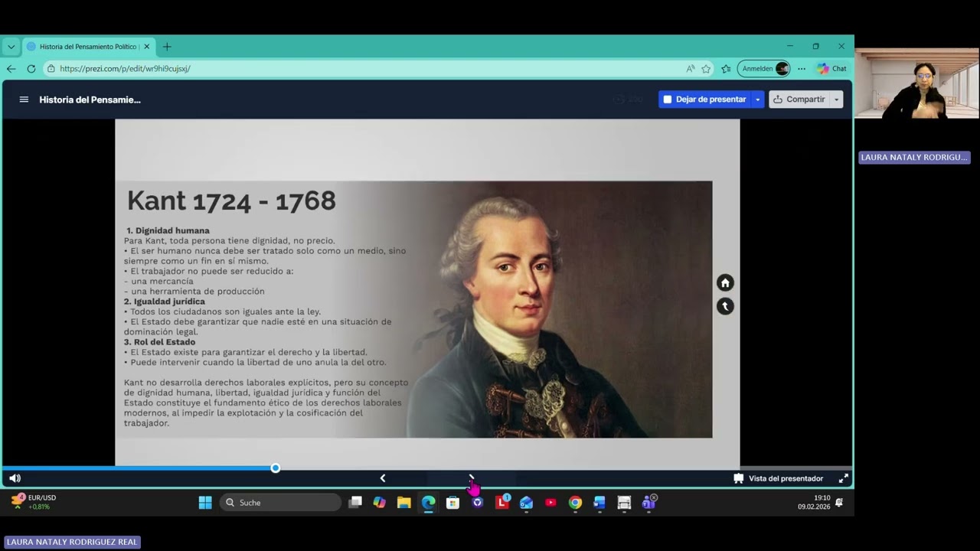Image resolution: width=980 pixels, height=551 pixels.
Task: Click the participant webcam video thumbnail
Action: click(x=916, y=83)
